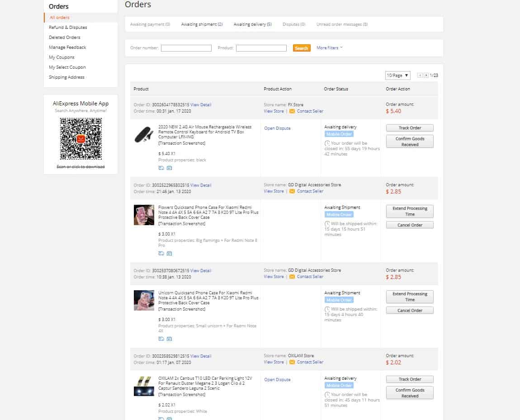This screenshot has height=420, width=520.
Task: Expand the More filters option
Action: (x=329, y=48)
